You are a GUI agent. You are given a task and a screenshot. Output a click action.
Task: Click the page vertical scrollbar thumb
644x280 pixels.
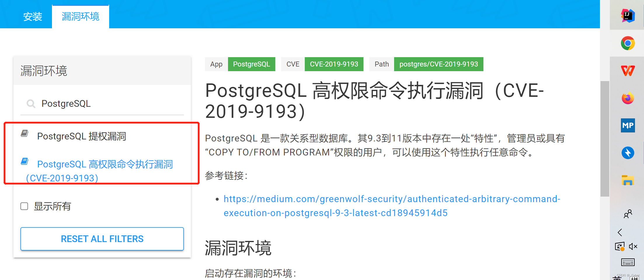tap(605, 139)
